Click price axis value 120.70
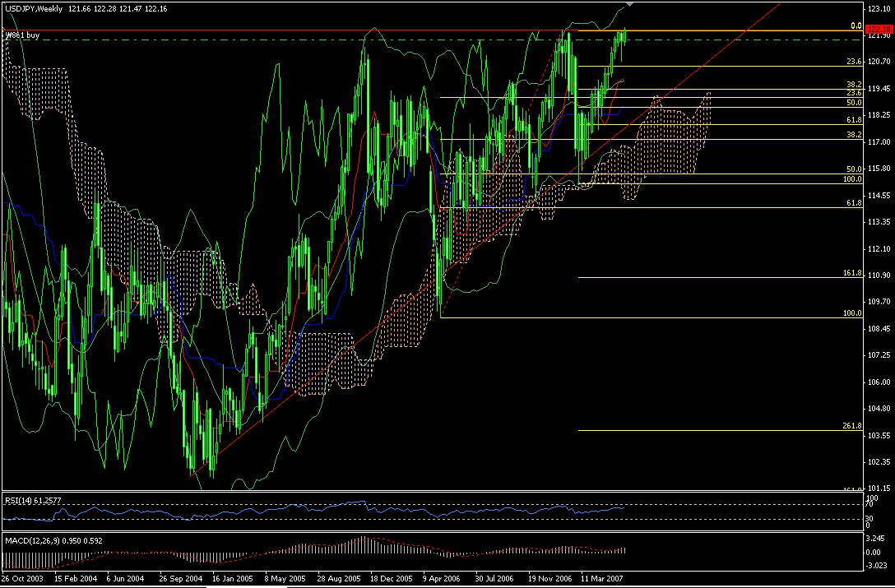Viewport: 895px width, 588px height. [878, 61]
